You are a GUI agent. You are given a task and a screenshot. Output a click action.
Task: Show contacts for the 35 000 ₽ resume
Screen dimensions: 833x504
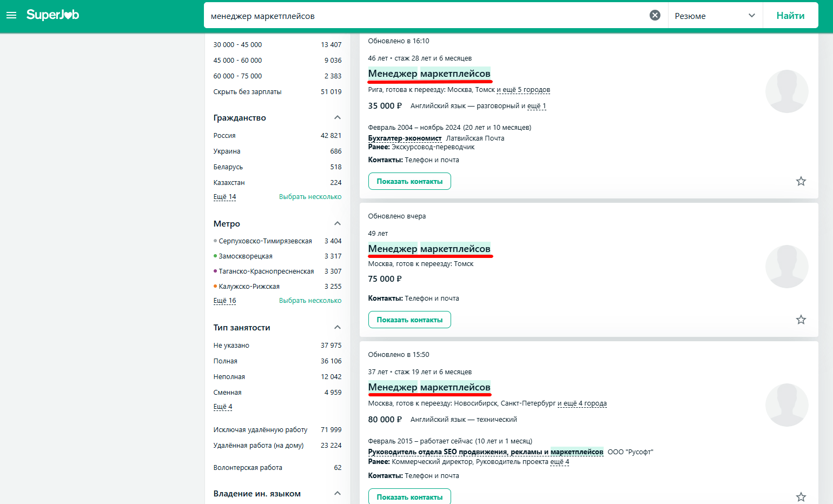[409, 181]
